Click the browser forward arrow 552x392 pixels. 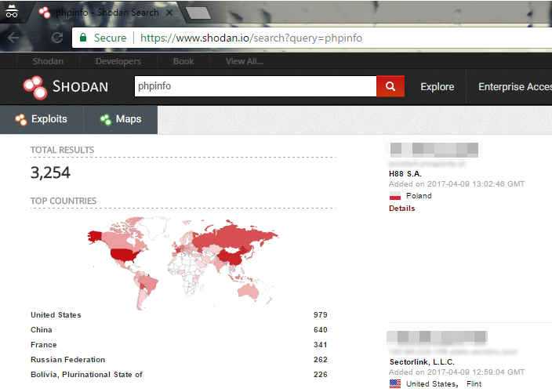(34, 38)
